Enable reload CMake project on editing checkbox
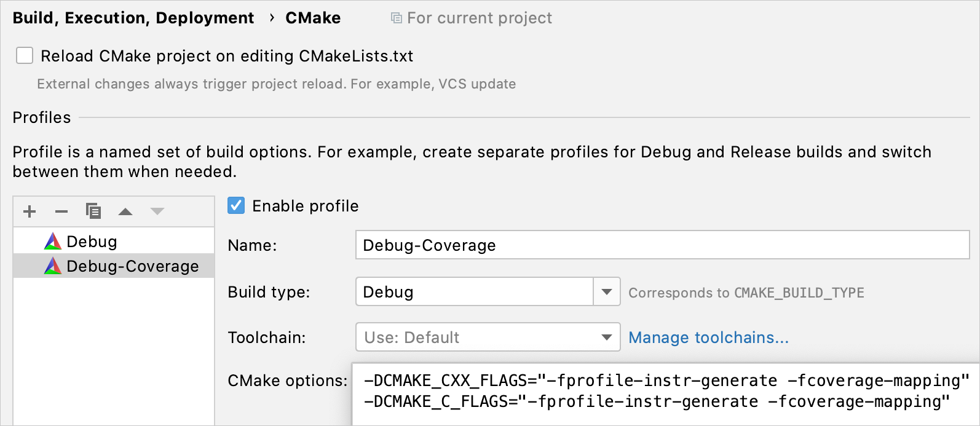 click(x=25, y=56)
